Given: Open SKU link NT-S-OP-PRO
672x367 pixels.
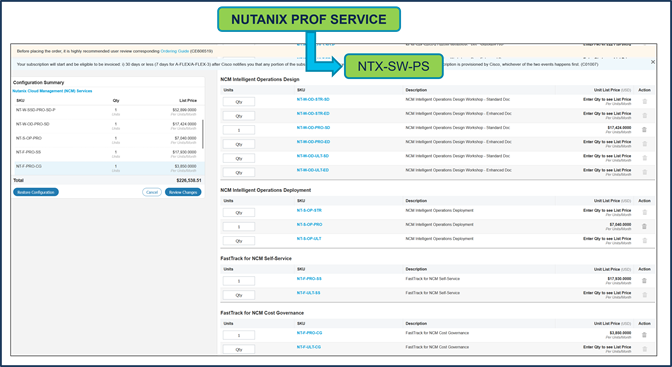Looking at the screenshot, I should (309, 225).
